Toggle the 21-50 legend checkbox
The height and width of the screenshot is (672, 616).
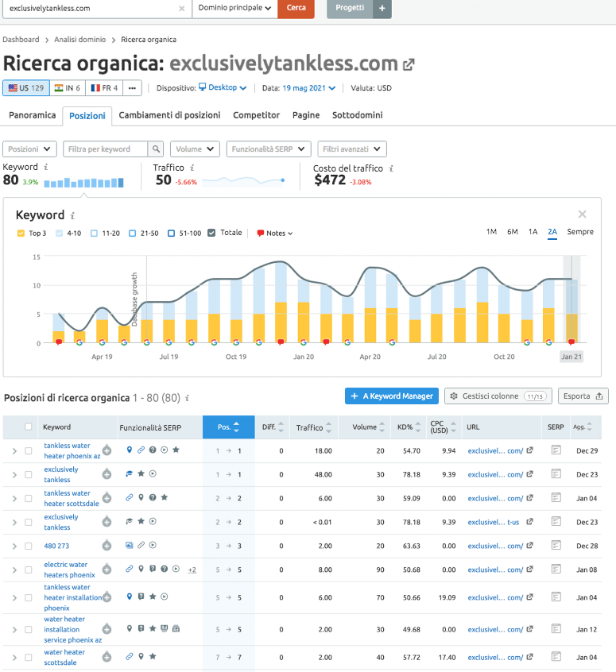pyautogui.click(x=133, y=234)
